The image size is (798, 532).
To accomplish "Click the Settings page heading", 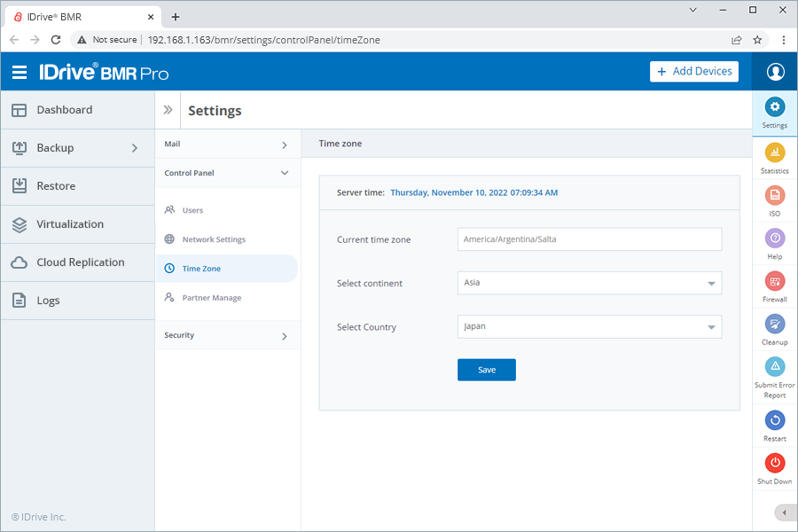I will coord(215,111).
